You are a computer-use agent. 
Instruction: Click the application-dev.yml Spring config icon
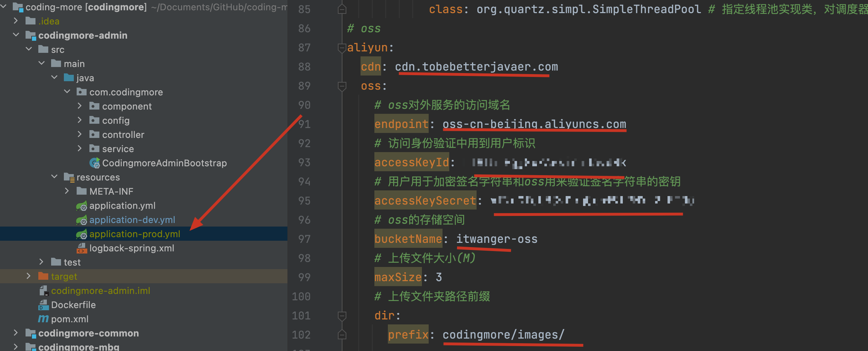(82, 220)
